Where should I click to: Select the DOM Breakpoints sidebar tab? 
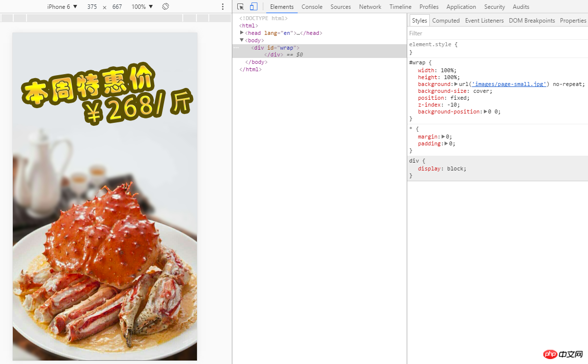coord(532,21)
